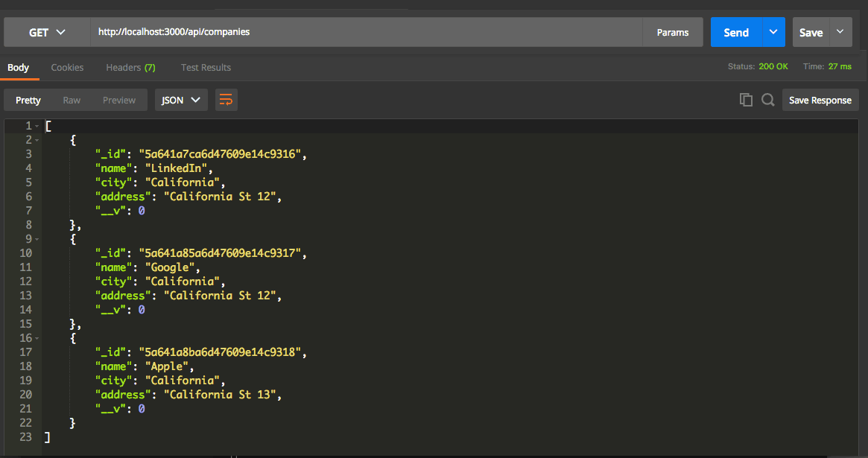This screenshot has width=868, height=458.
Task: Collapse the LinkedIn object fold arrow at line 2
Action: click(37, 141)
